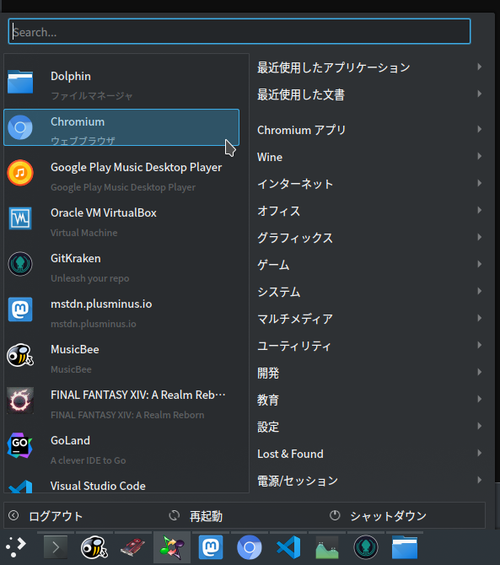500x565 pixels.
Task: Click the GitKraken icon in the taskbar
Action: 366,547
